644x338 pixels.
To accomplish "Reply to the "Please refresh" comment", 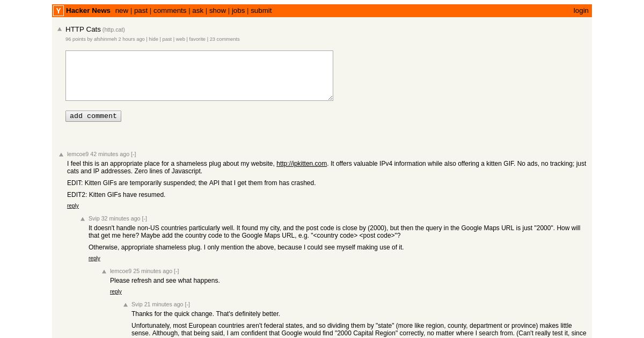I will click(116, 292).
